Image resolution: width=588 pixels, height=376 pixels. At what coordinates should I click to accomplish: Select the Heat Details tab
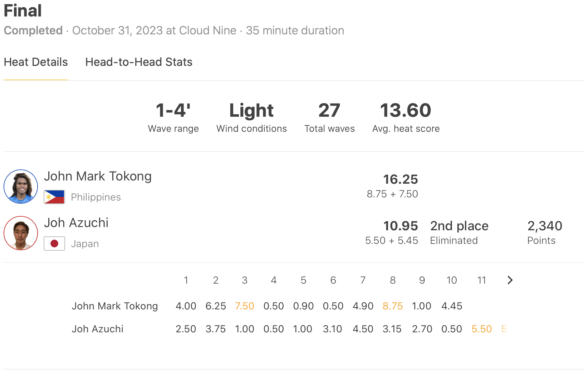[x=36, y=62]
